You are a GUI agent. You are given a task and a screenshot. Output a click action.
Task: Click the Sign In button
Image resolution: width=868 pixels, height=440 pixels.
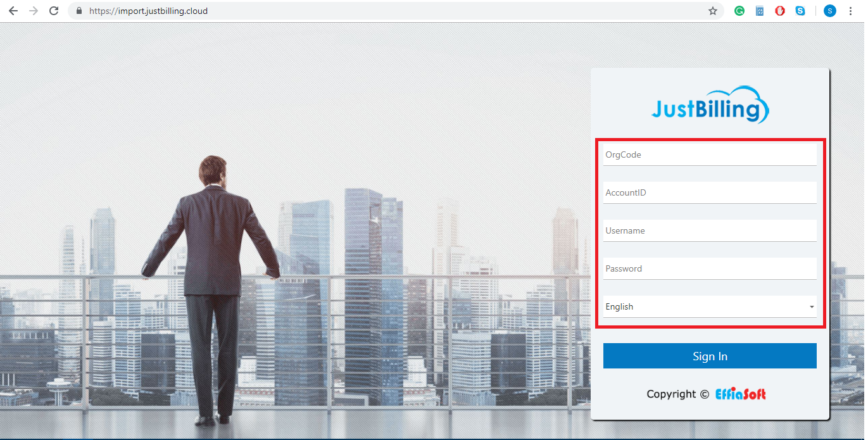pyautogui.click(x=710, y=356)
